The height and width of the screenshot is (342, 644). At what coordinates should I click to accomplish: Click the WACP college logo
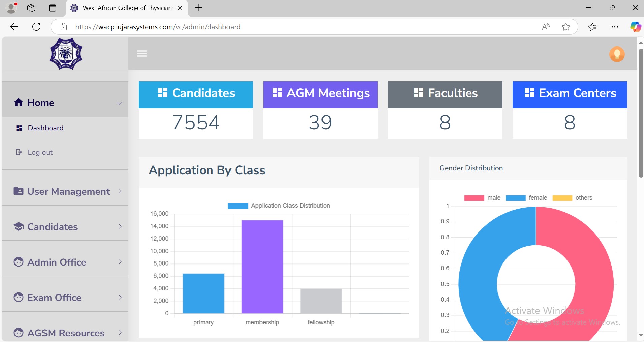(x=66, y=54)
